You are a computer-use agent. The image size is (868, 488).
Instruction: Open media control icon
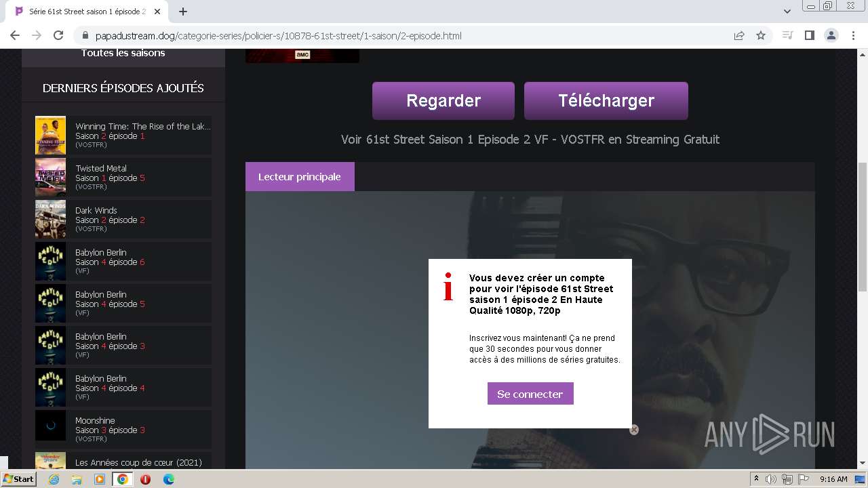[x=787, y=35]
